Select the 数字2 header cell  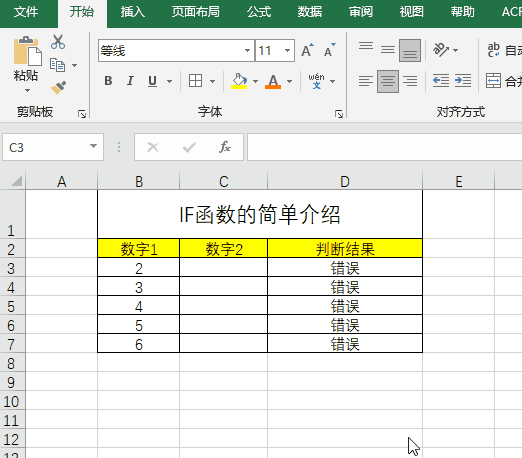223,248
